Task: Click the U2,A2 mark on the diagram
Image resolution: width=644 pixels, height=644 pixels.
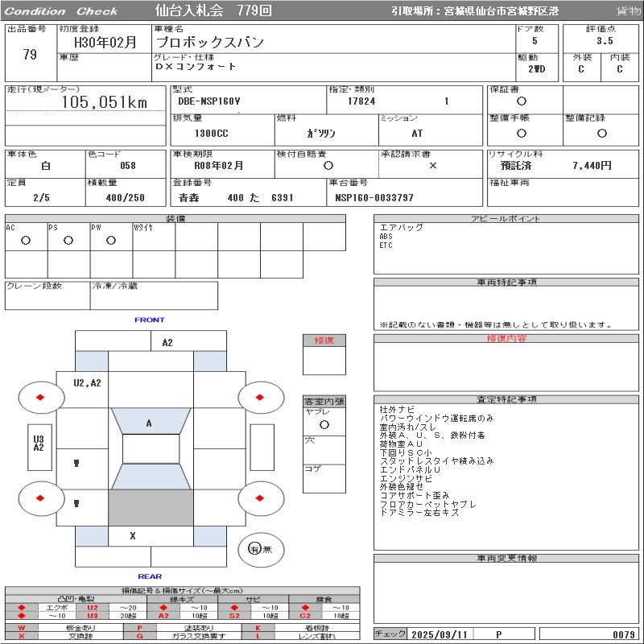Action: coord(87,383)
